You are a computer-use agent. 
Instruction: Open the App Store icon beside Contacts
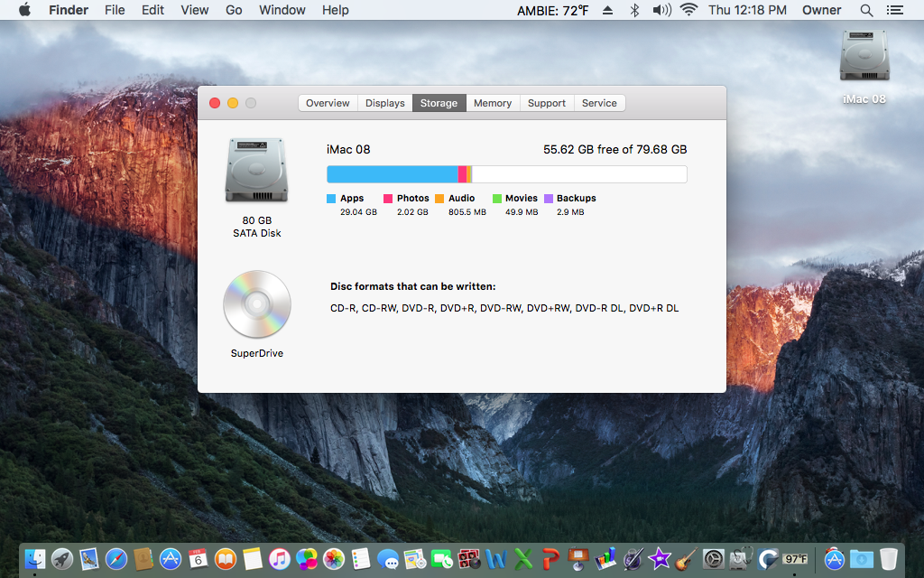(171, 558)
